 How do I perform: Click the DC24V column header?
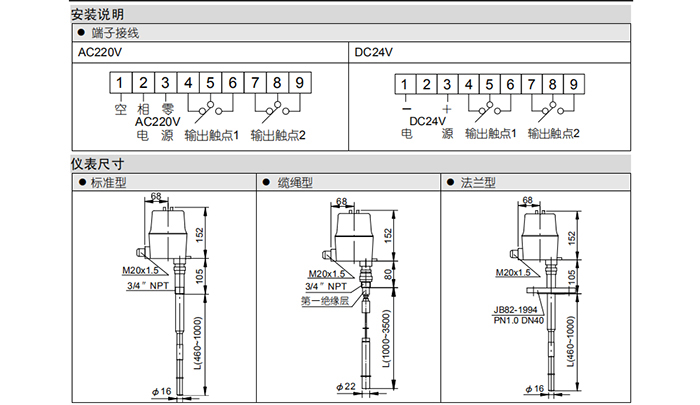pos(371,51)
